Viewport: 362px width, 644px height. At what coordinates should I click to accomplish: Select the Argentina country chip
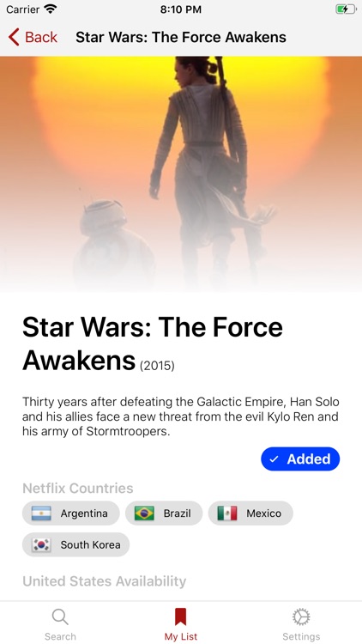point(70,513)
